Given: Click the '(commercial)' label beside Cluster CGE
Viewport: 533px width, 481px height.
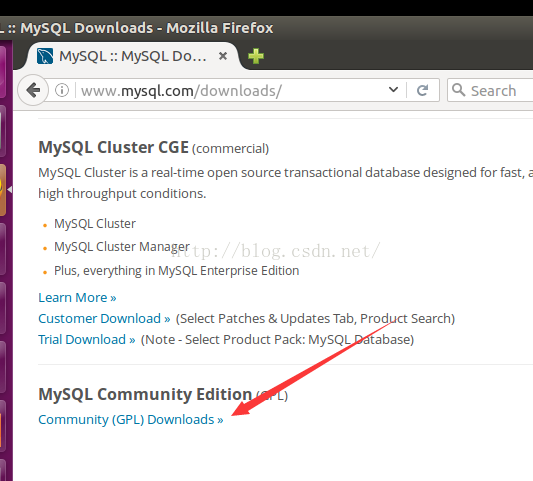Looking at the screenshot, I should click(230, 149).
